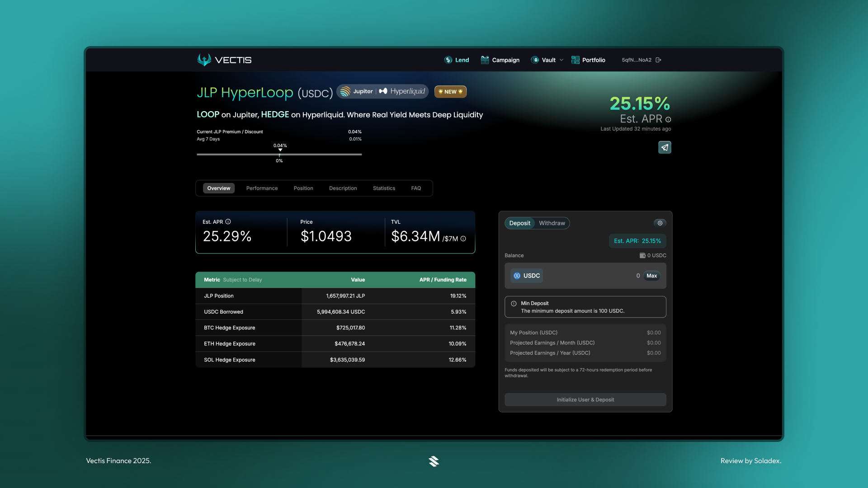Click the value $3,635,039.59
Screen dimensions: 868x488
pos(347,360)
